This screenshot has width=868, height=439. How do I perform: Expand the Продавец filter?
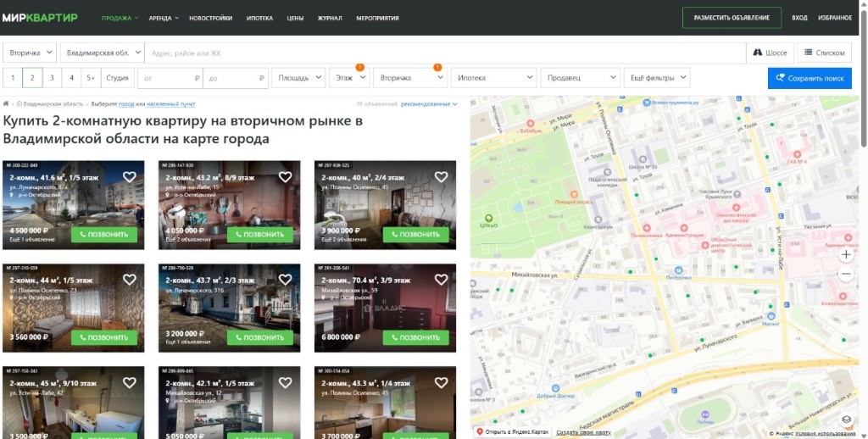(580, 78)
